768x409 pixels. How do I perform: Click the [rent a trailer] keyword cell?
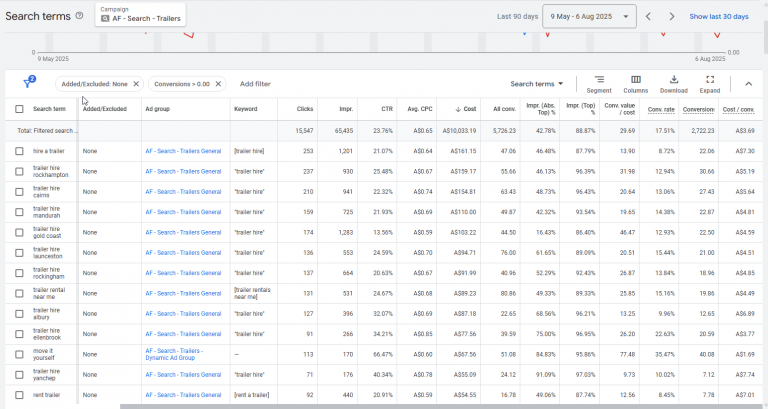251,395
